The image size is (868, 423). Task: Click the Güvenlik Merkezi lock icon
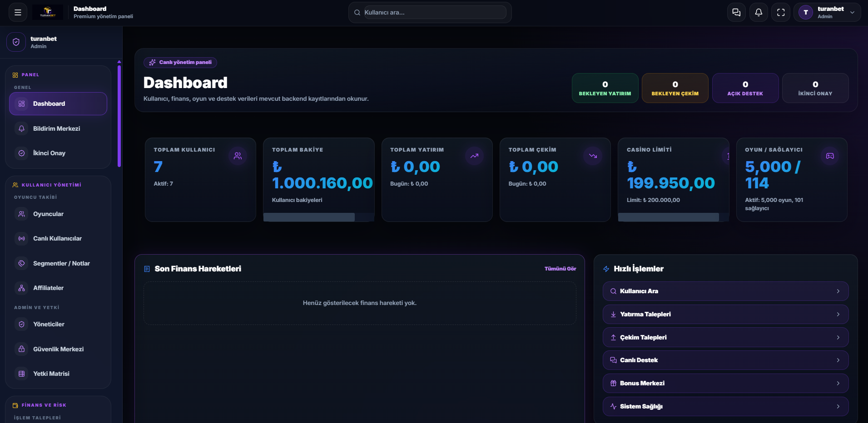pyautogui.click(x=21, y=349)
